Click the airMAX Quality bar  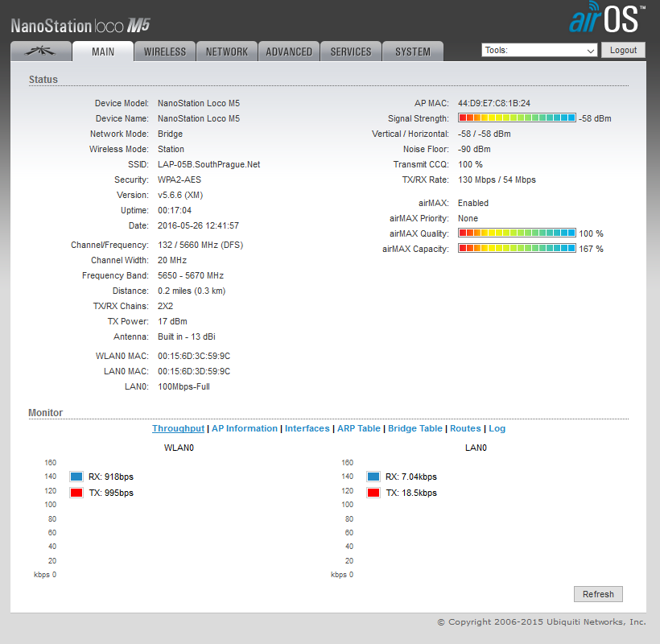tap(517, 233)
